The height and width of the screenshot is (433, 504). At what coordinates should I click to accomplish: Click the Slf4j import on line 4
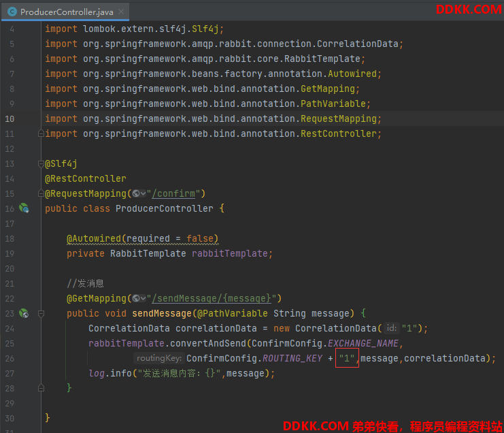pyautogui.click(x=135, y=29)
